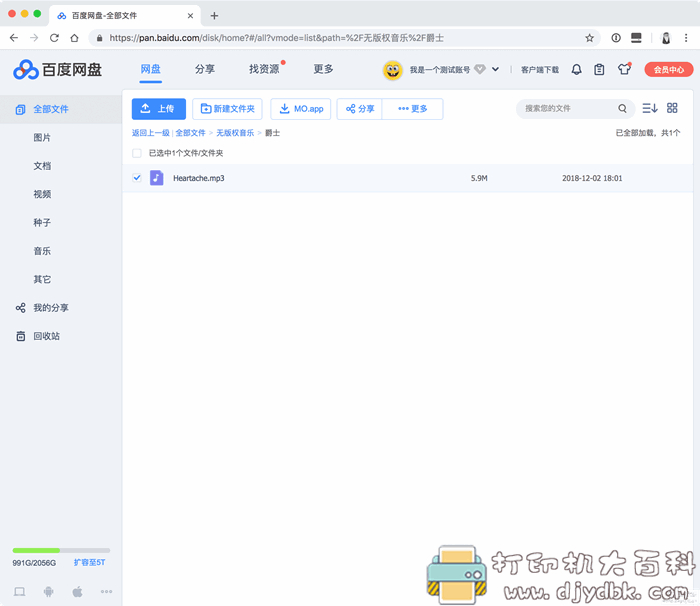Bookmark this page with the star
This screenshot has width=700, height=606.
pos(589,38)
